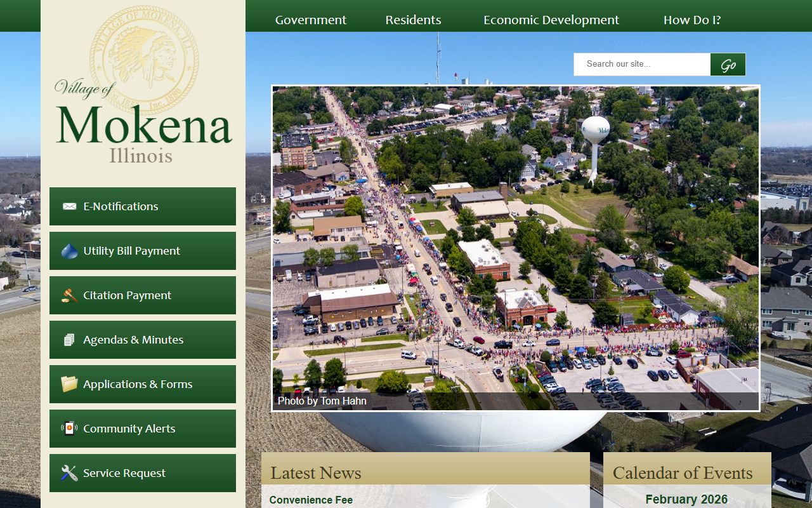Click the E-Notifications button
Image resolution: width=812 pixels, height=508 pixels.
tap(143, 206)
